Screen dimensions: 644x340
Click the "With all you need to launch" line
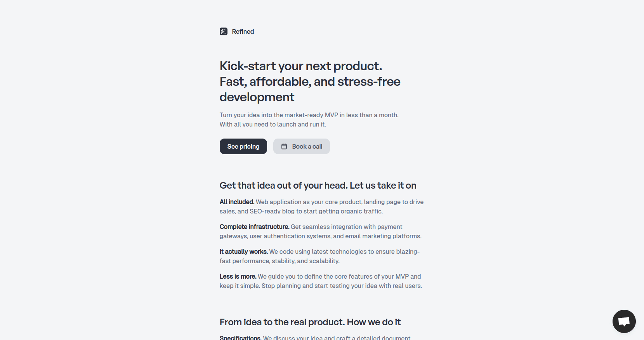tap(273, 124)
